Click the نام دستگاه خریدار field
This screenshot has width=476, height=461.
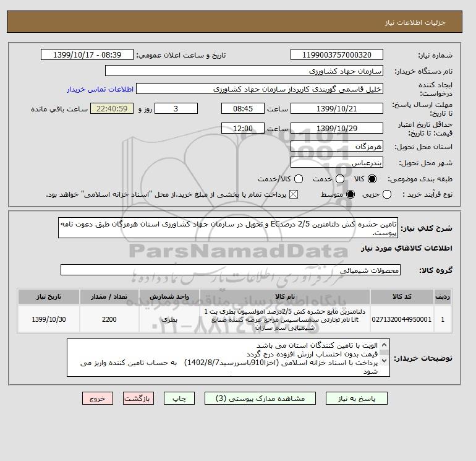click(244, 71)
